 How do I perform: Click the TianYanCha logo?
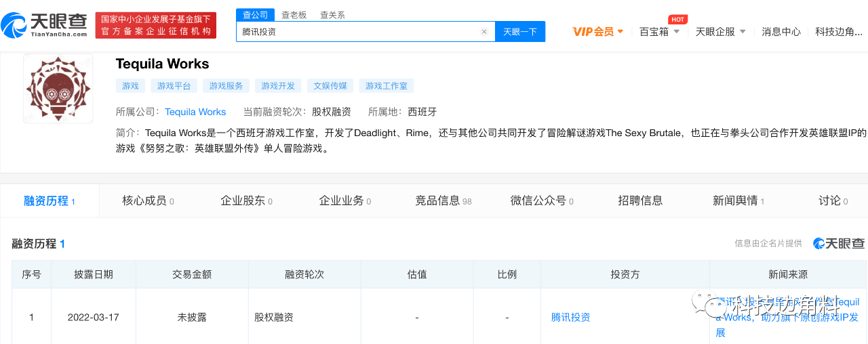click(x=44, y=25)
